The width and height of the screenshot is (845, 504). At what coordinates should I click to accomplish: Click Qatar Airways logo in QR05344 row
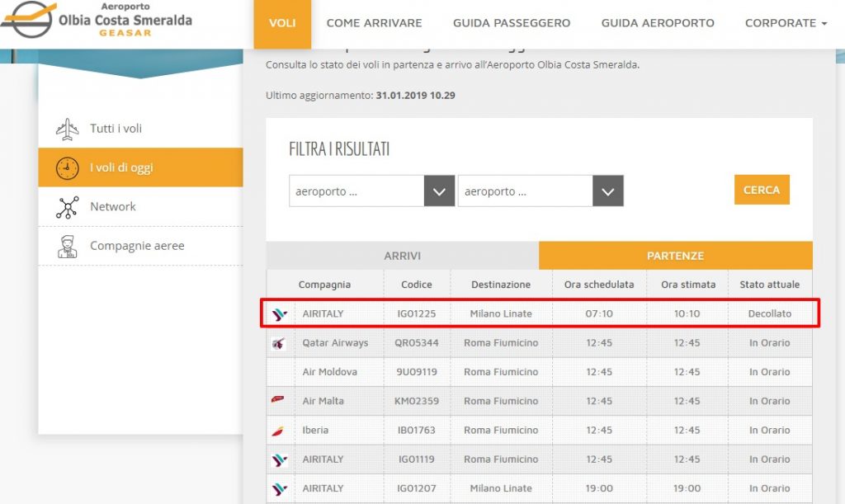tap(278, 343)
